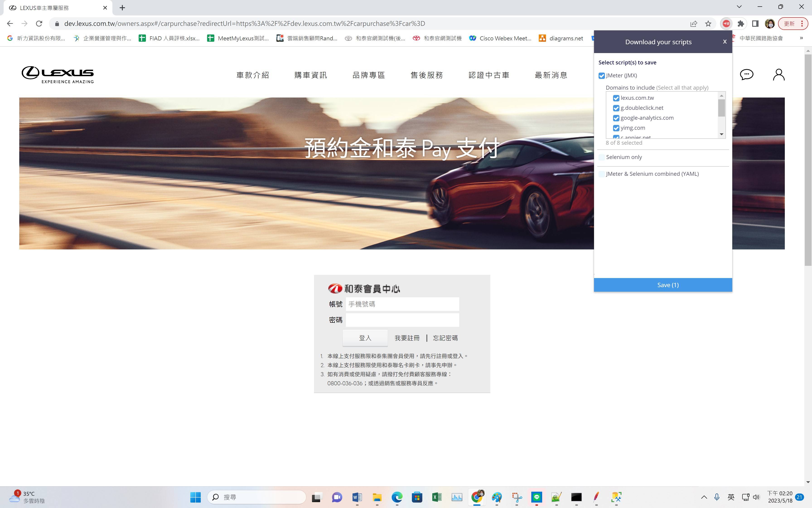
Task: Reload the page
Action: (39, 24)
